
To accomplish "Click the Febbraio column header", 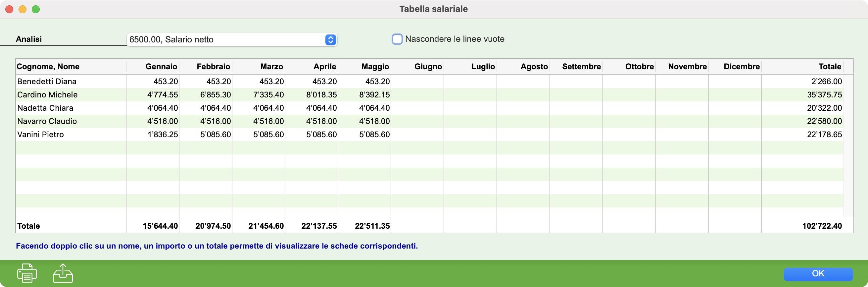I will [x=206, y=66].
